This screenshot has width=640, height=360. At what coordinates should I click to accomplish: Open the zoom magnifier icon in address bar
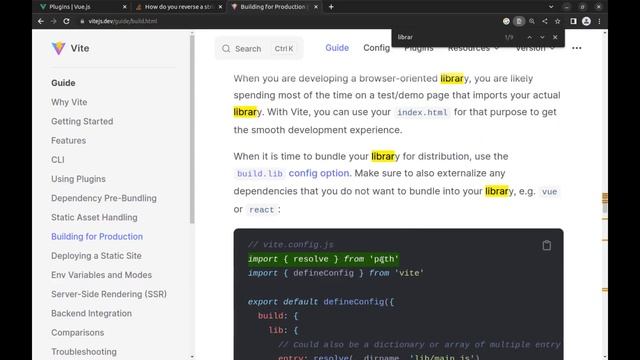click(532, 21)
